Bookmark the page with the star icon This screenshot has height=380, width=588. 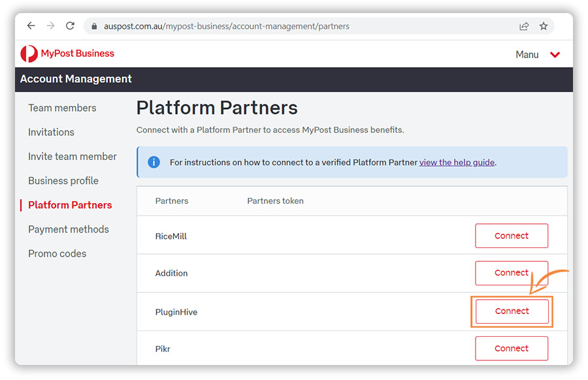point(544,26)
